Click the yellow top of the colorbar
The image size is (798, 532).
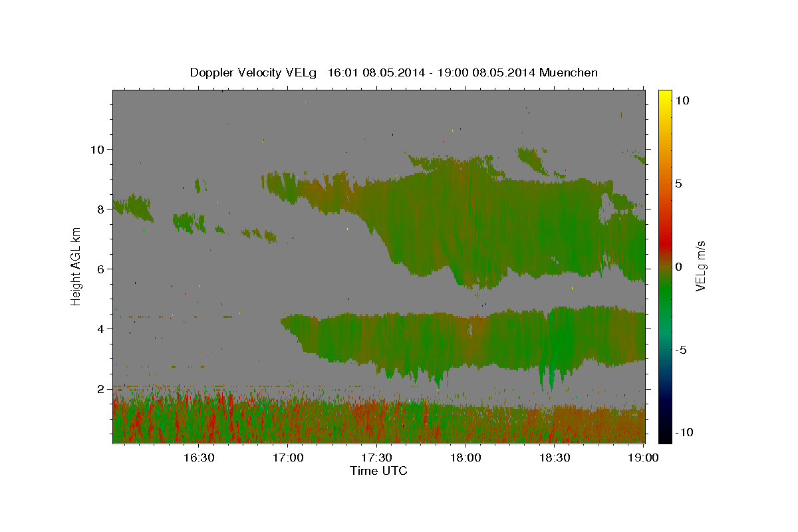point(665,94)
